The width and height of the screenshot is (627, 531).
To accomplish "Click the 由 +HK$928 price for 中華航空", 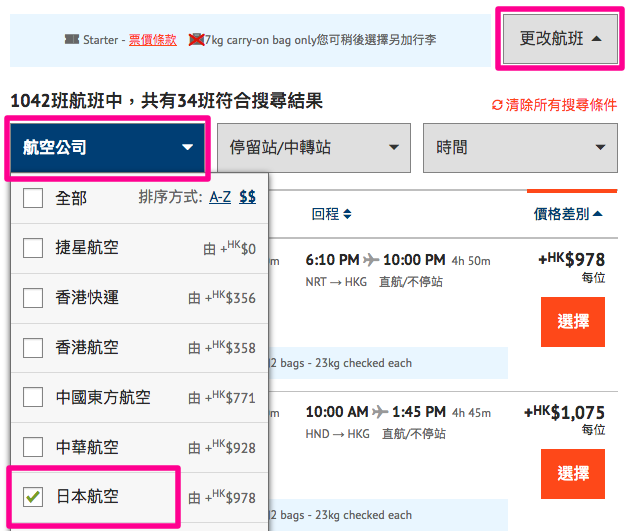I will [222, 447].
